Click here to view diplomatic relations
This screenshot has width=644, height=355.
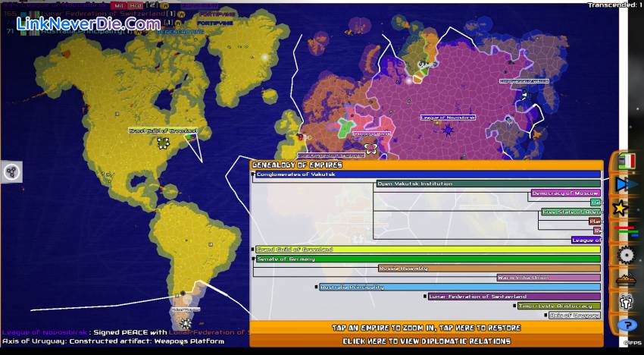point(427,341)
